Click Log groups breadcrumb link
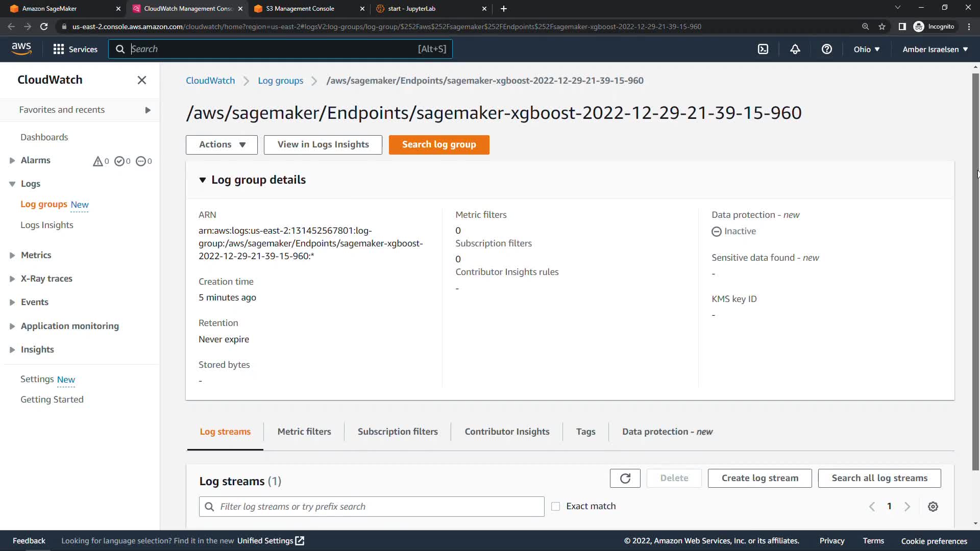Screen dimensions: 980x551 [280, 81]
